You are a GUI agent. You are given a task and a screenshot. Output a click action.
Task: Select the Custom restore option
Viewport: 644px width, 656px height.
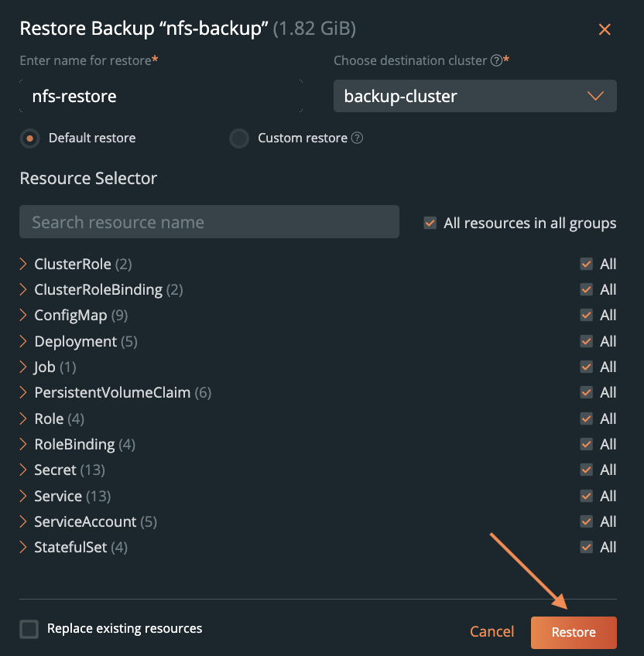click(239, 138)
